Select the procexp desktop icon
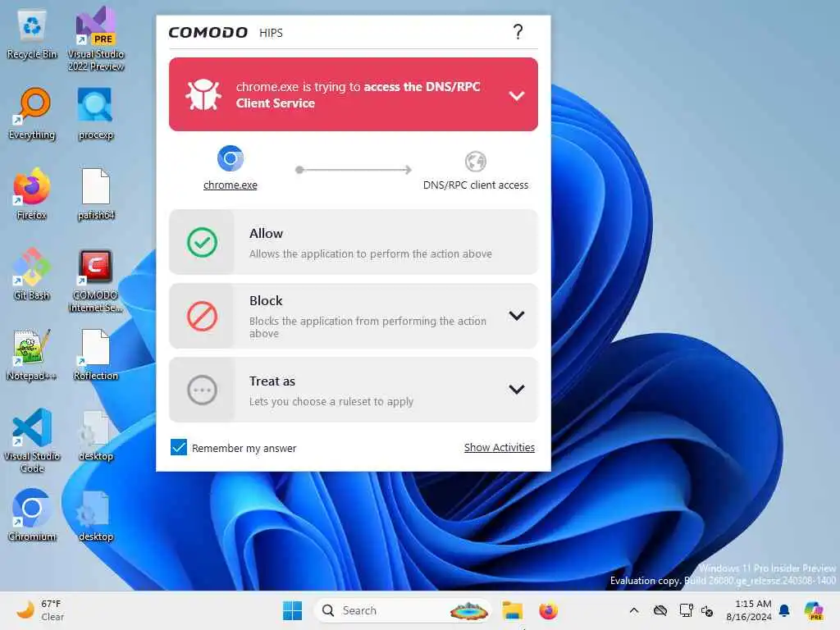840x630 pixels. click(96, 114)
